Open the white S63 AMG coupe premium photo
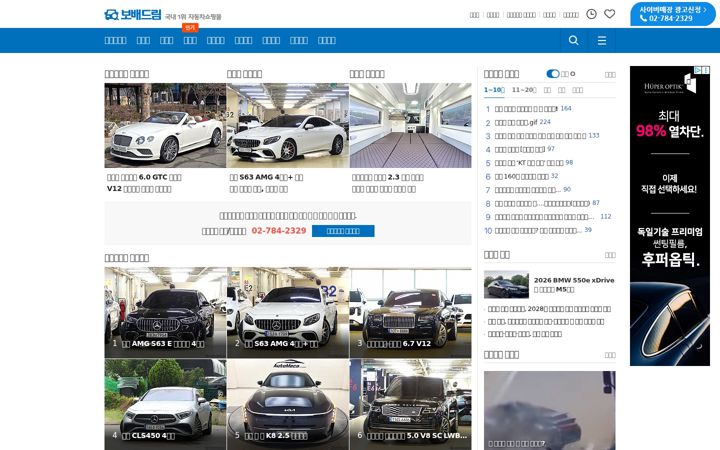720x450 pixels. pos(288,125)
